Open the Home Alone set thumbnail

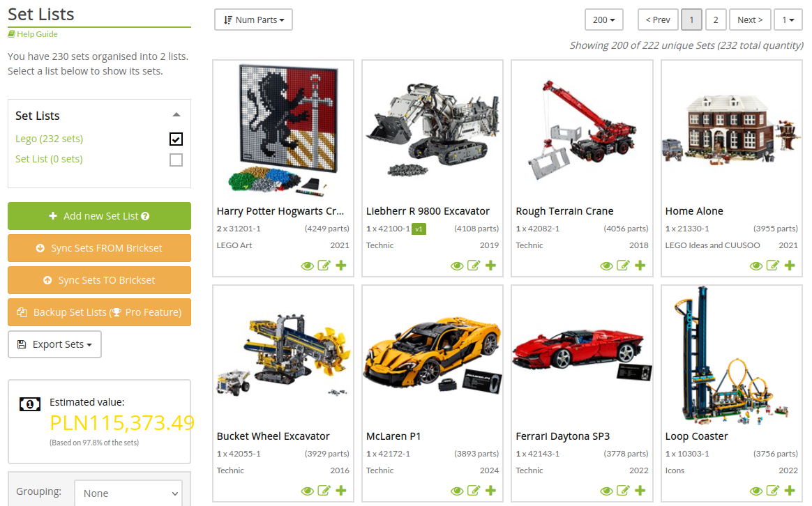pos(732,131)
